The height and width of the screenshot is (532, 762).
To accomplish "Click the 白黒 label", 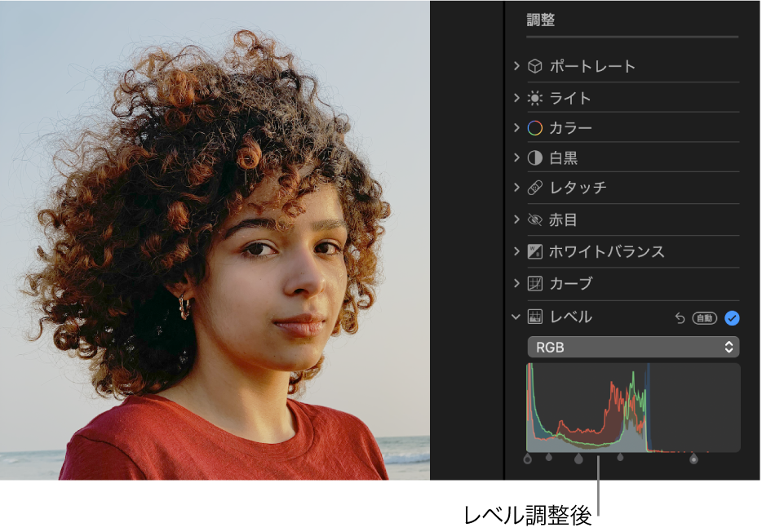I will [x=563, y=158].
